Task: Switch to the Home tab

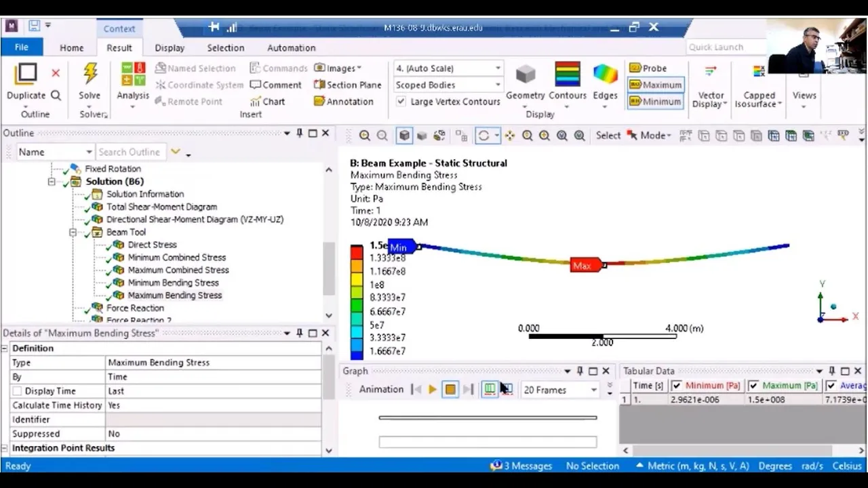Action: 71,48
